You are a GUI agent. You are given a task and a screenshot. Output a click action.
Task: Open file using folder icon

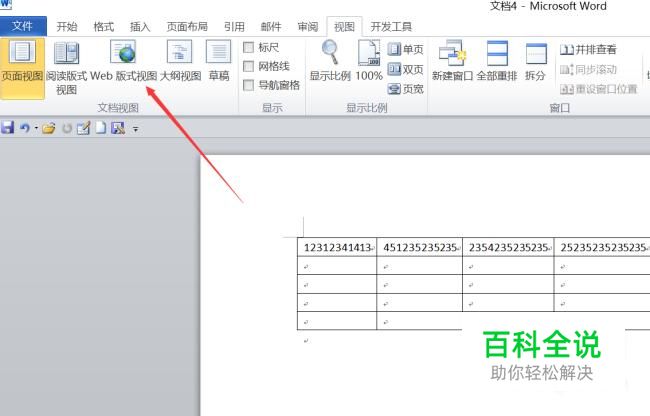[49, 128]
